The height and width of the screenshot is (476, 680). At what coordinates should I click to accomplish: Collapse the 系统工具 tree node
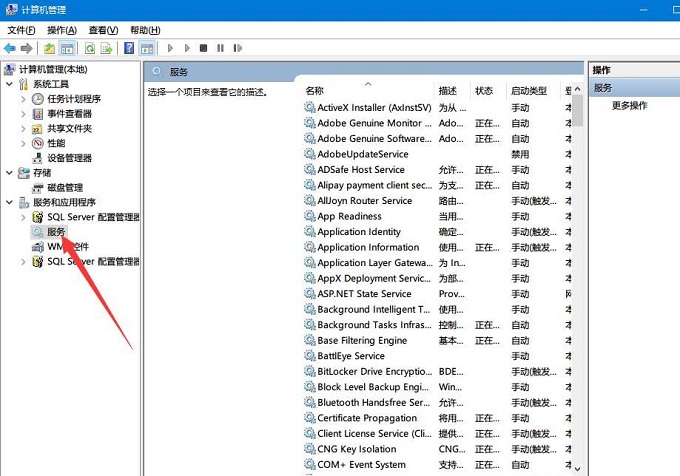tap(9, 85)
